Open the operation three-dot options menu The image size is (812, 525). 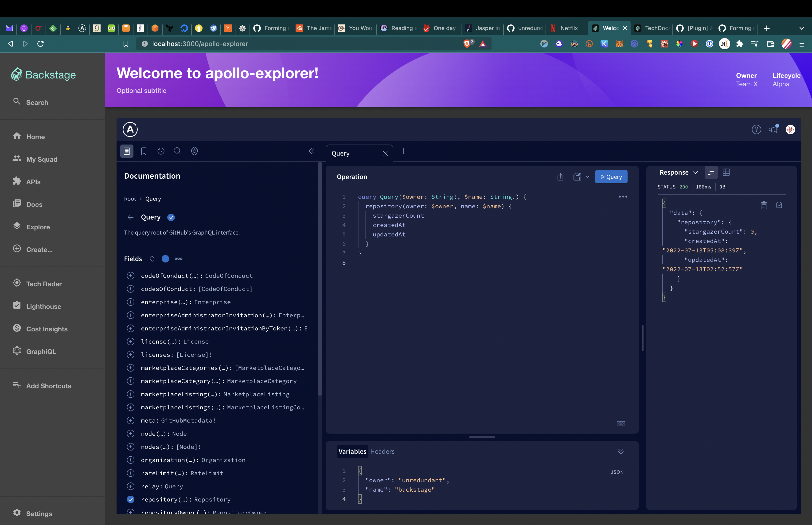tap(623, 197)
